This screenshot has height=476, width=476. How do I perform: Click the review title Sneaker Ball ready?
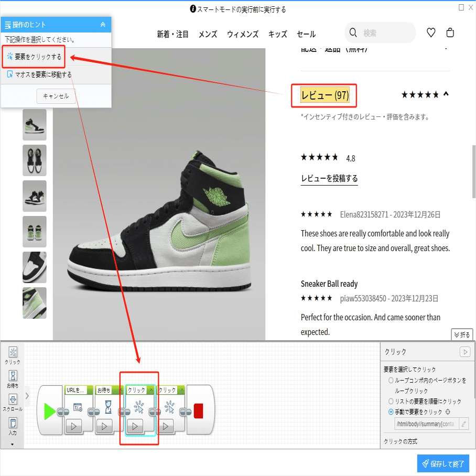pos(329,284)
